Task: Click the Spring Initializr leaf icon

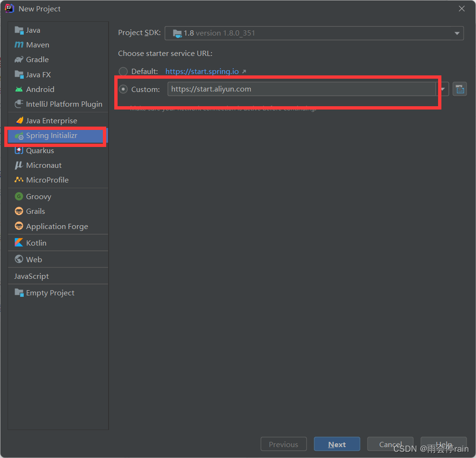Action: (19, 136)
